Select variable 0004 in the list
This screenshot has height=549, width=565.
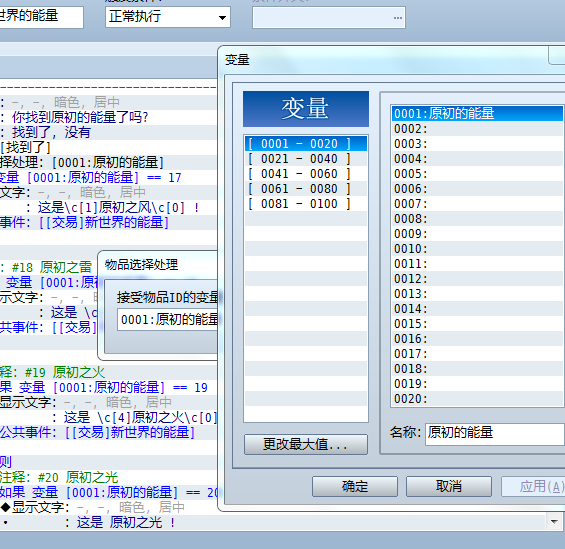[x=477, y=159]
